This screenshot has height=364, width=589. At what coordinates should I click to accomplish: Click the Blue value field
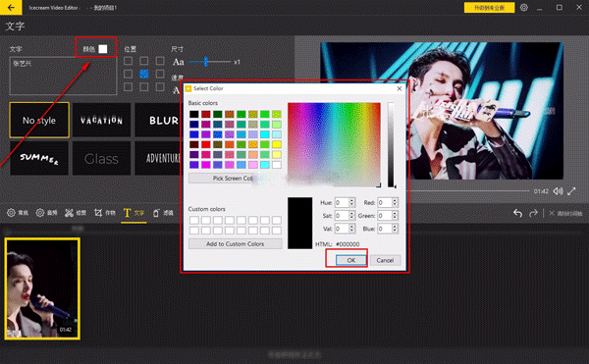[385, 229]
